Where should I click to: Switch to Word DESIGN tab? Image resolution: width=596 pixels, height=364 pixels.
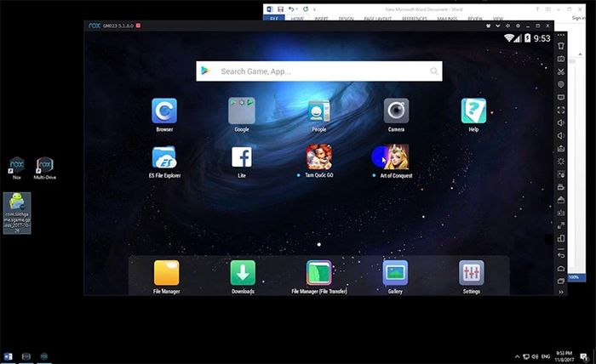[346, 18]
